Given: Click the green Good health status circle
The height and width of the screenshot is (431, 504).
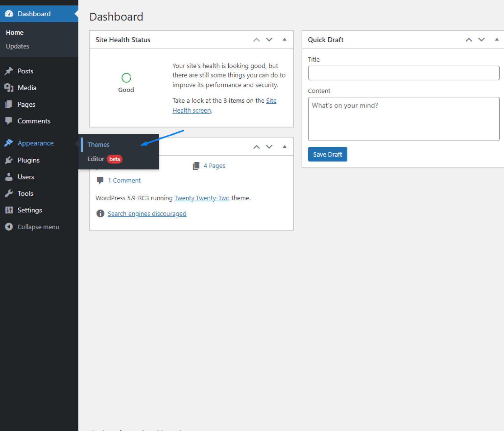Looking at the screenshot, I should point(126,78).
